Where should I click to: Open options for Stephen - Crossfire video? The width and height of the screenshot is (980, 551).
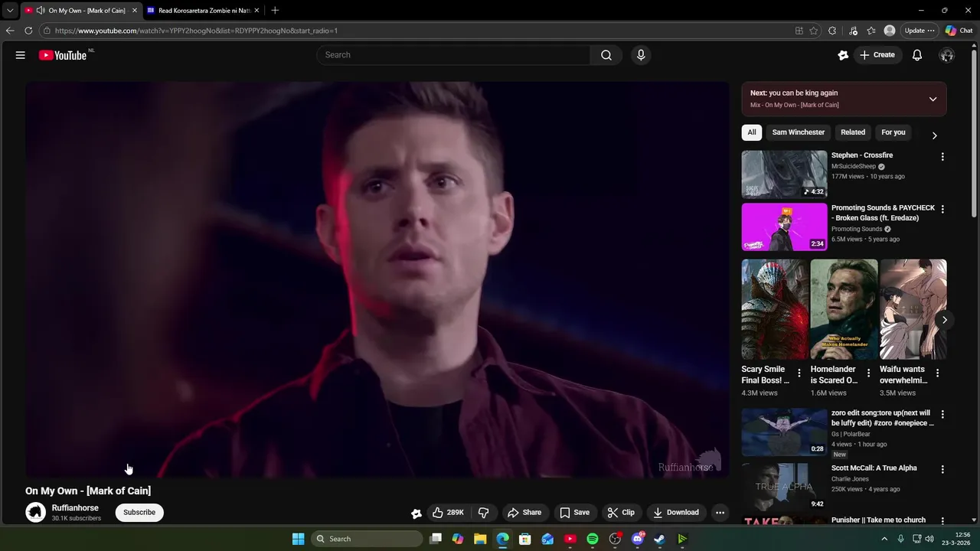pos(942,157)
